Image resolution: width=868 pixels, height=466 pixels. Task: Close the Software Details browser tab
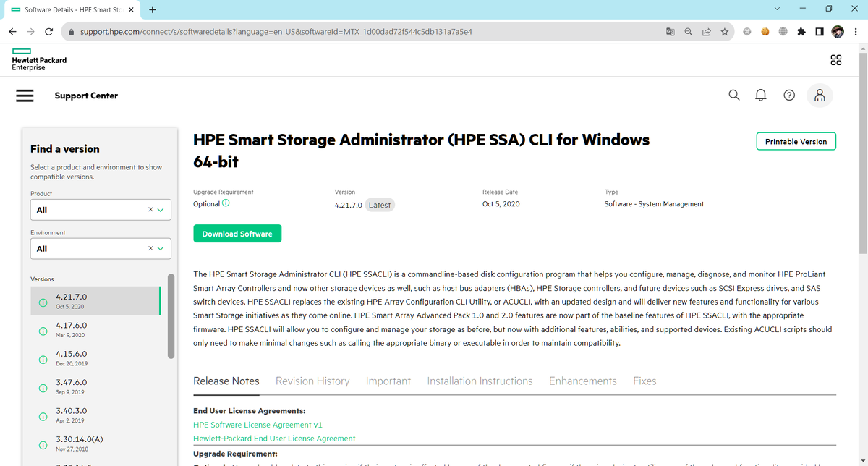click(131, 10)
